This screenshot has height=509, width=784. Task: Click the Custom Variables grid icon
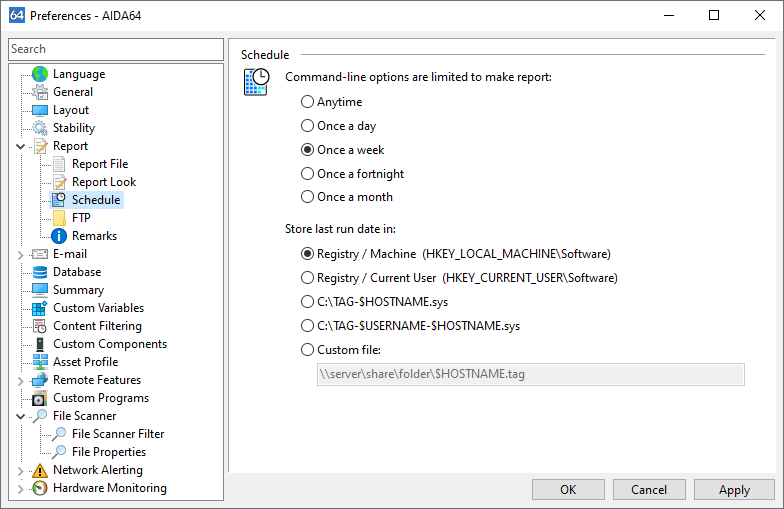pos(40,308)
